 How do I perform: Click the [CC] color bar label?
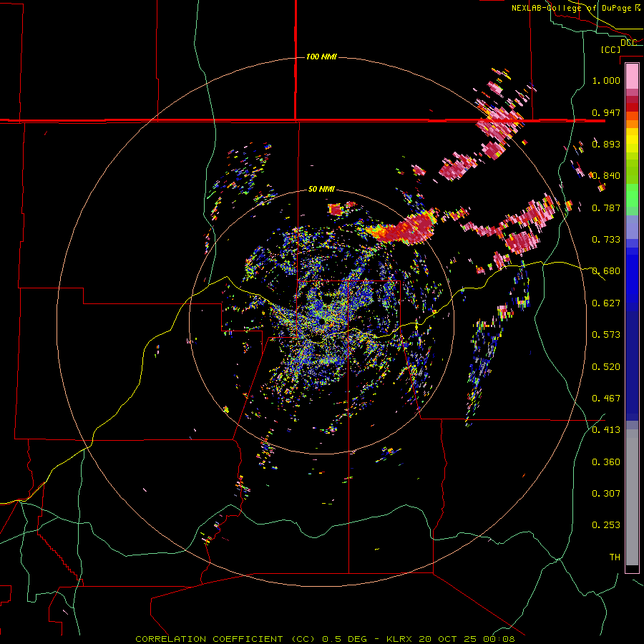(x=610, y=49)
